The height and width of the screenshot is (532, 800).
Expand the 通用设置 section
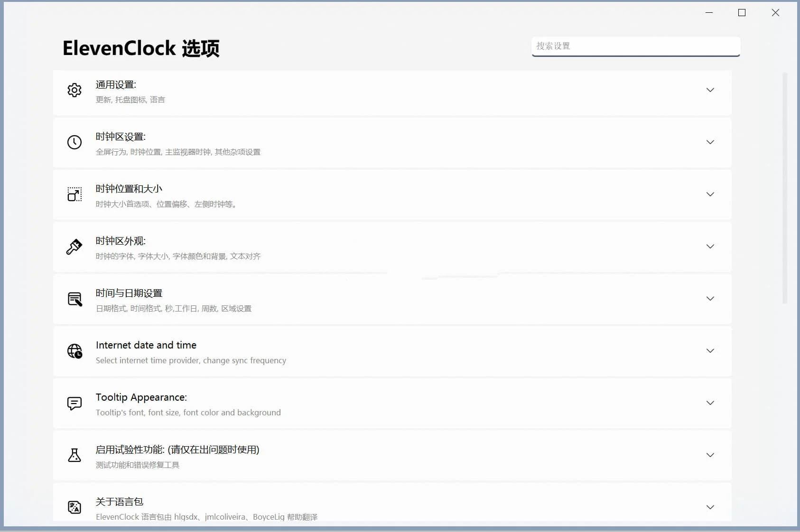(710, 90)
